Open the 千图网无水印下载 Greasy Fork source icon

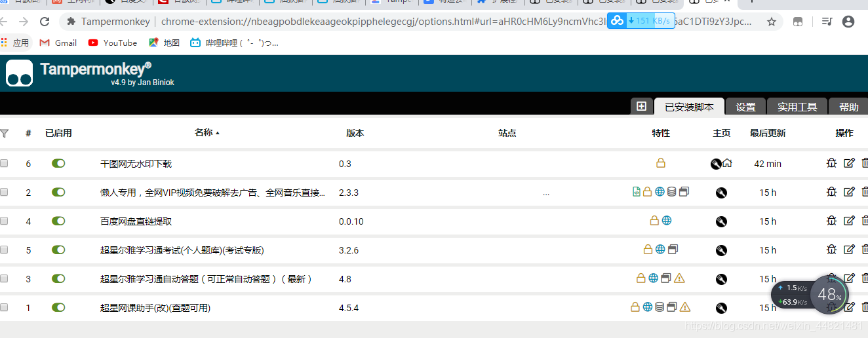[716, 164]
